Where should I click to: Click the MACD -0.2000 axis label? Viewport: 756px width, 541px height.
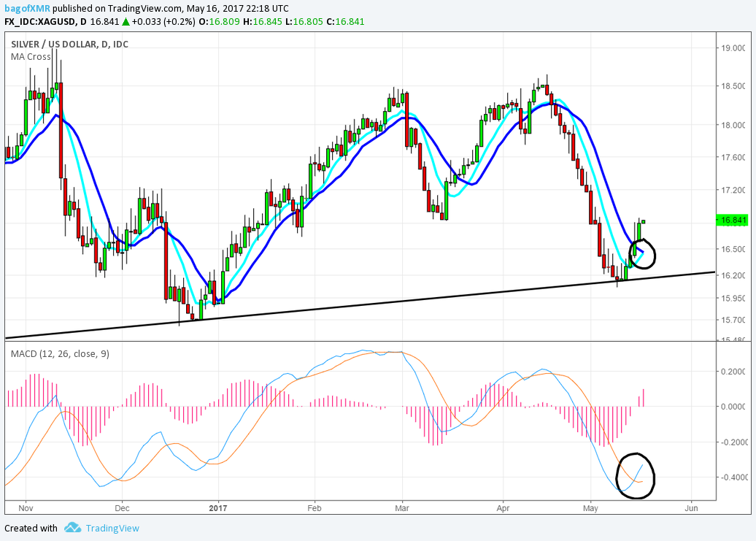[x=733, y=442]
